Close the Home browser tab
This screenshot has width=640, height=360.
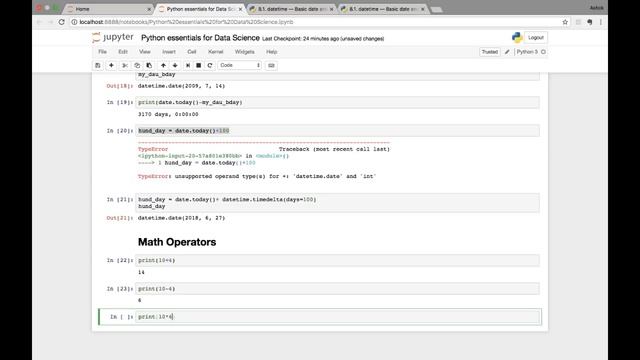149,9
